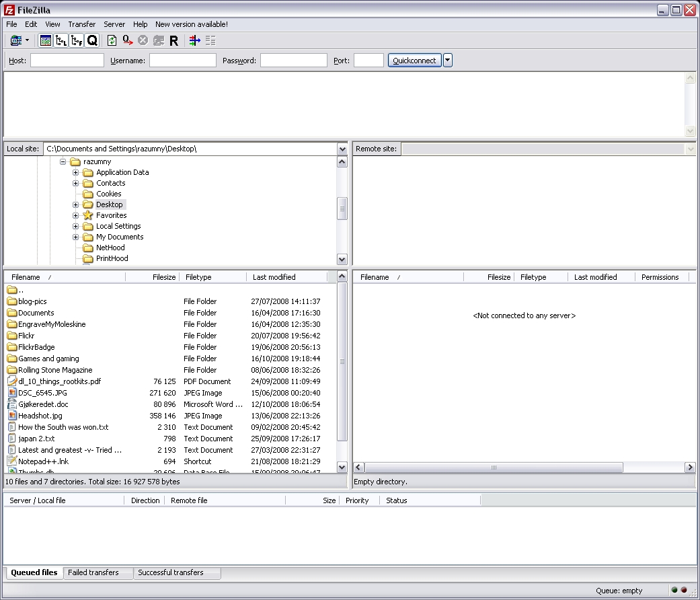Toggle the local directory tree view

click(x=61, y=40)
